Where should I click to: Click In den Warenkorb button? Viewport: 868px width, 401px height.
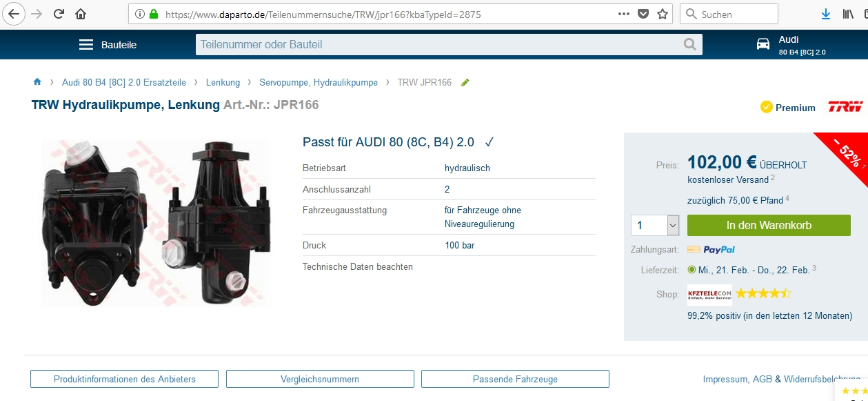click(x=769, y=225)
